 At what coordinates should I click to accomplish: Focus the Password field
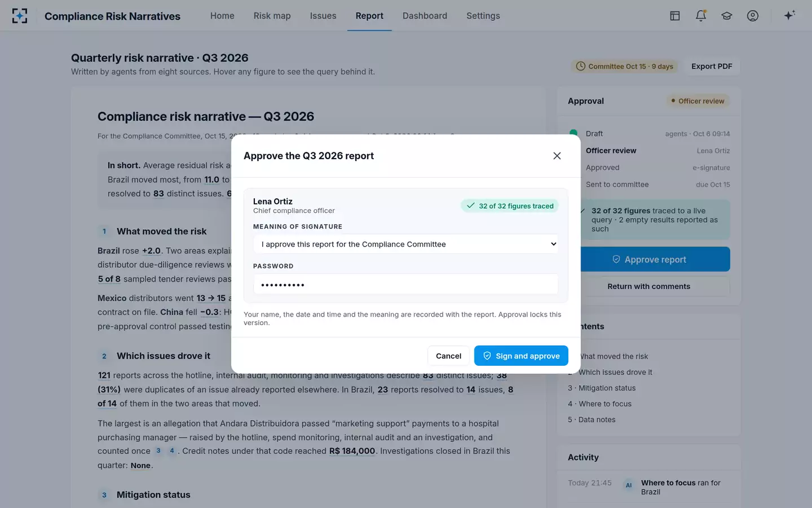click(x=406, y=284)
